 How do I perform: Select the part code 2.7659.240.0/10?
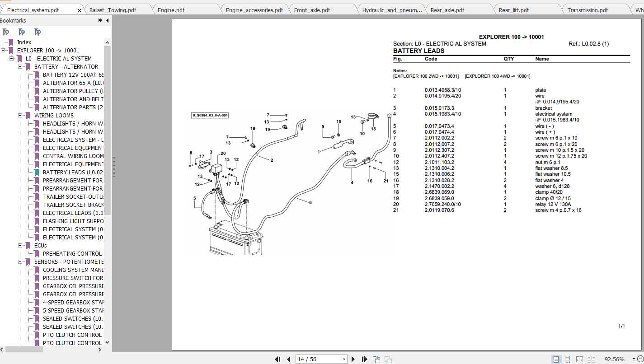(443, 205)
